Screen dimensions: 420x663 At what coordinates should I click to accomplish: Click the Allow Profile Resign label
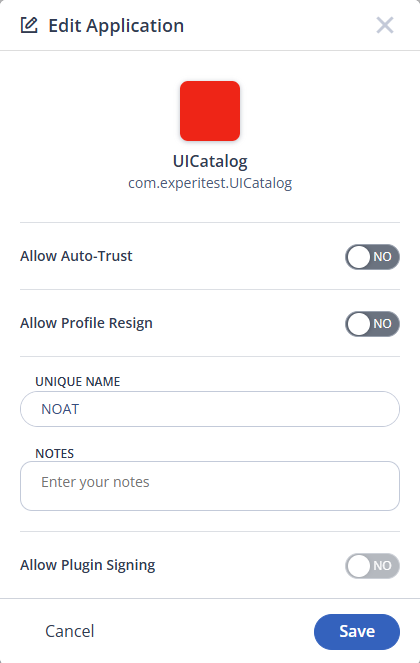86,323
